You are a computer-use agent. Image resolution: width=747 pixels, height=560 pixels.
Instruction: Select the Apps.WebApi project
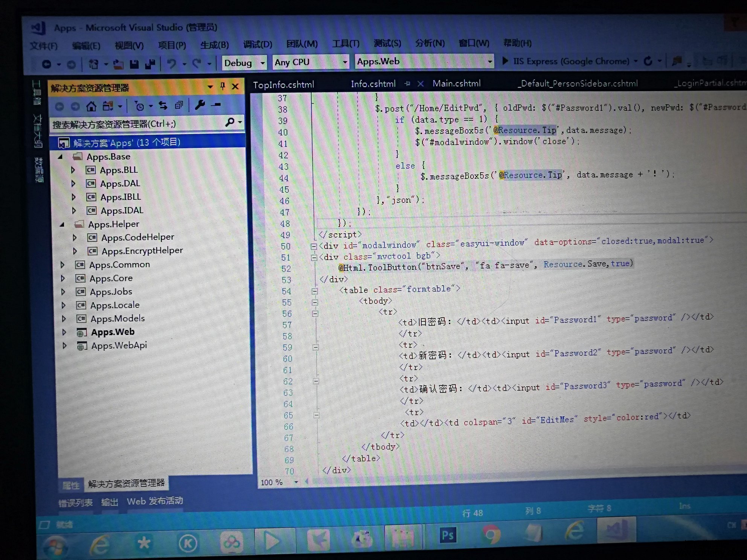coord(119,345)
